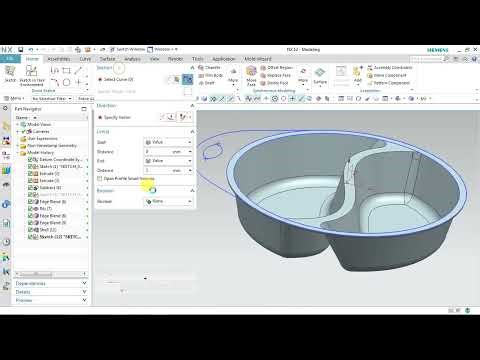Click Move Component
The width and height of the screenshot is (480, 360).
click(387, 75)
